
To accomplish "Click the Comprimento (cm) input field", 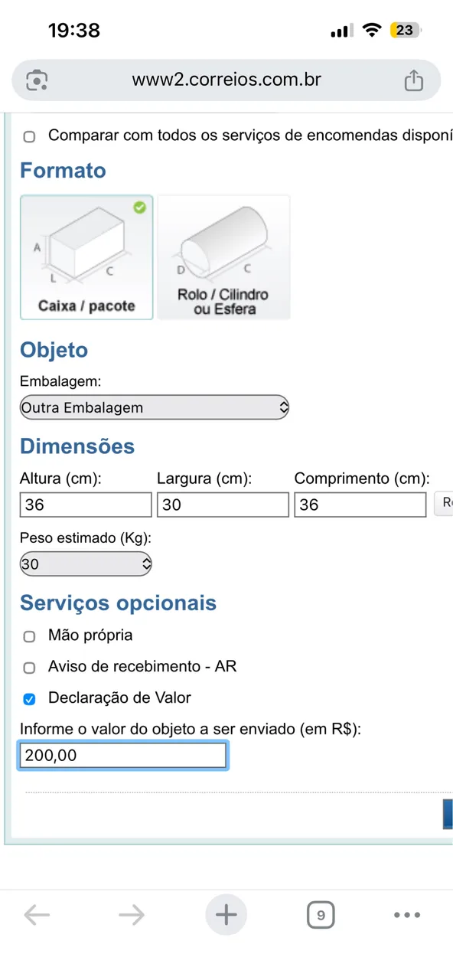I will [x=360, y=505].
